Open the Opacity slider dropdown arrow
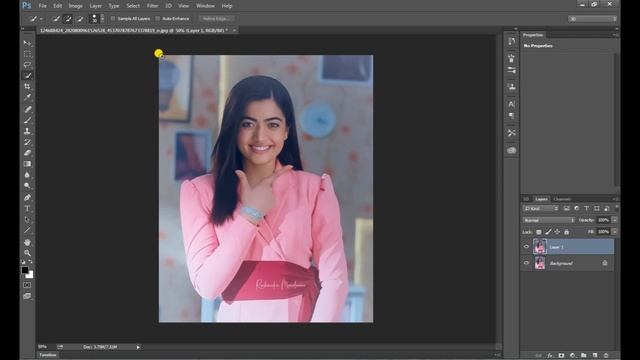 pyautogui.click(x=615, y=220)
